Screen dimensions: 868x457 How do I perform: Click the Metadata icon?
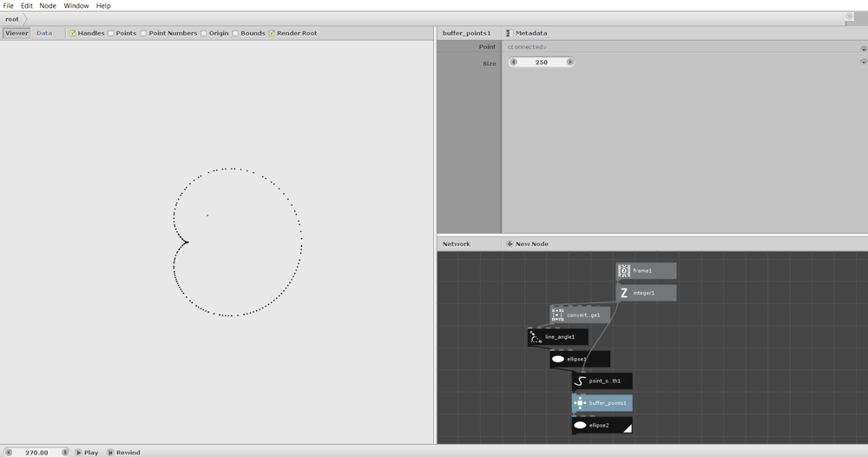point(510,33)
